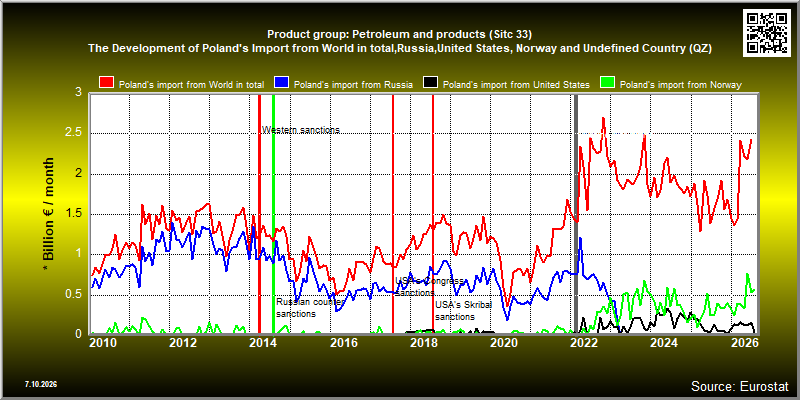Click the red USA's Congress sanctions marker line

click(393, 214)
